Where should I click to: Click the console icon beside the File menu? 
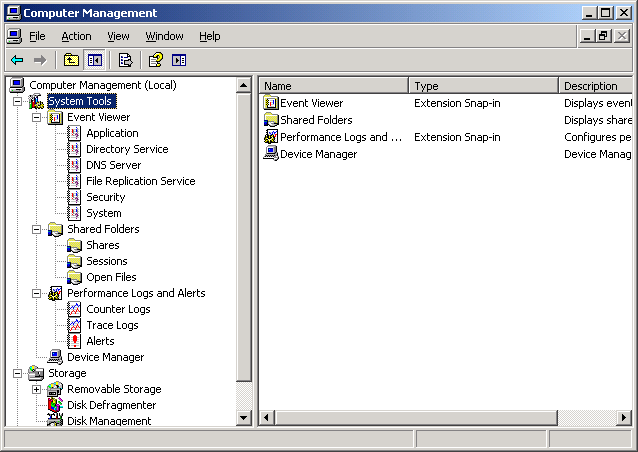pos(14,37)
